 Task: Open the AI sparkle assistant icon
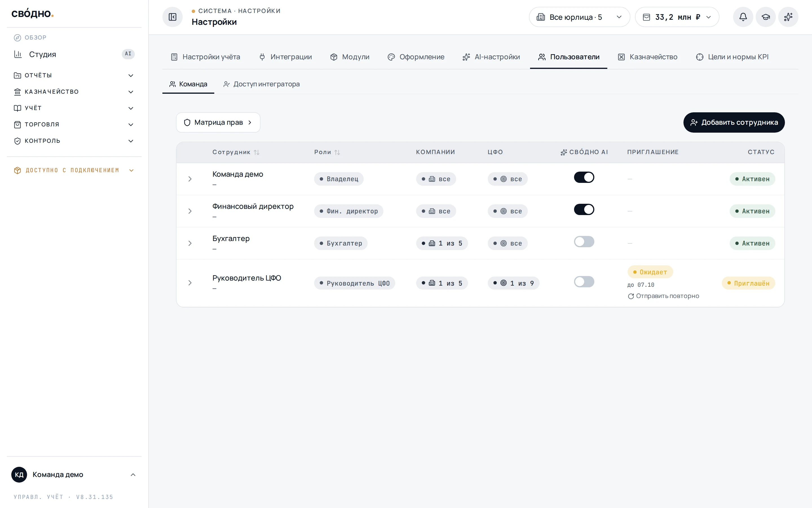[788, 17]
